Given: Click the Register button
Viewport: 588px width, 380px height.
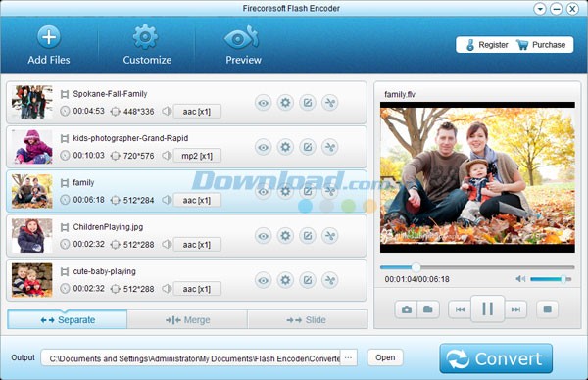Looking at the screenshot, I should click(x=487, y=45).
